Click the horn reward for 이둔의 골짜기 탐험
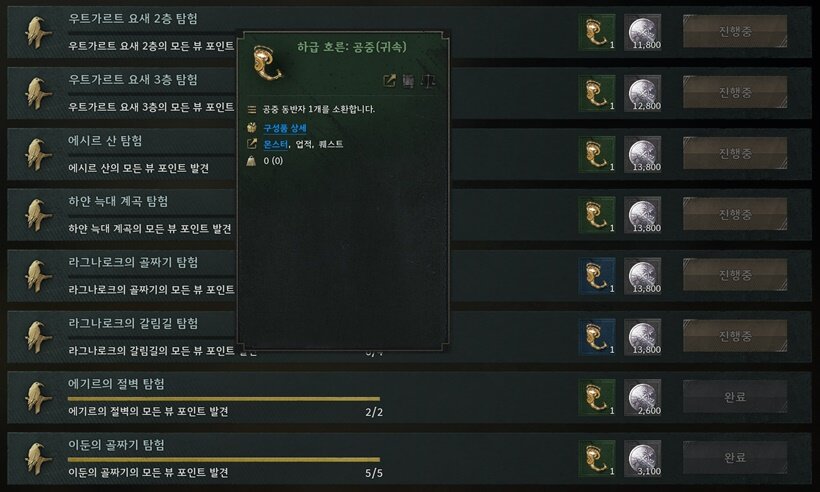The width and height of the screenshot is (820, 492). (x=597, y=459)
